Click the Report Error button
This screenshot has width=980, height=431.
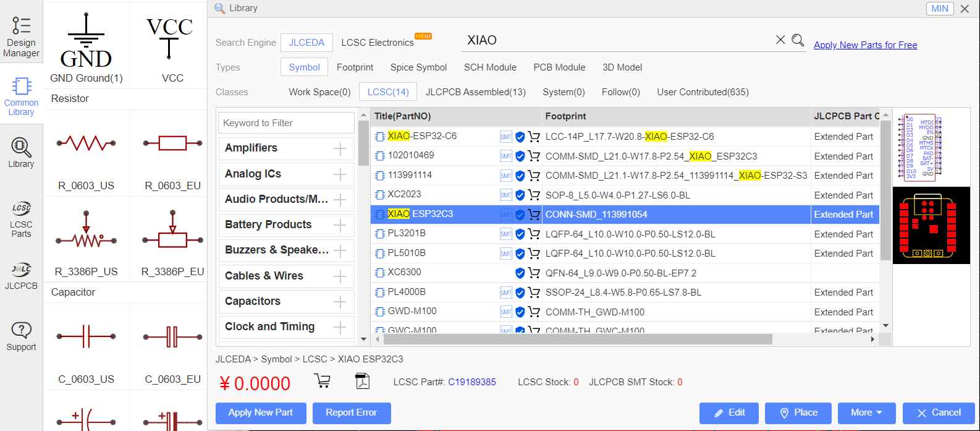[x=352, y=413]
